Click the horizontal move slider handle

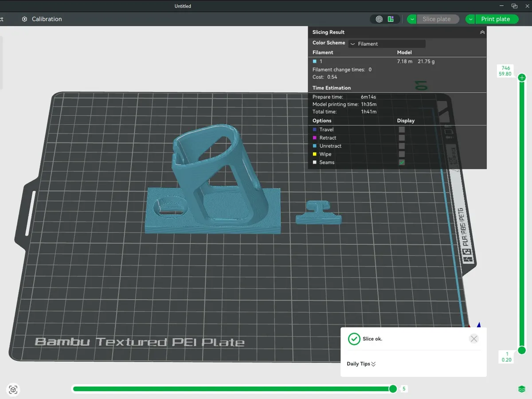[393, 389]
